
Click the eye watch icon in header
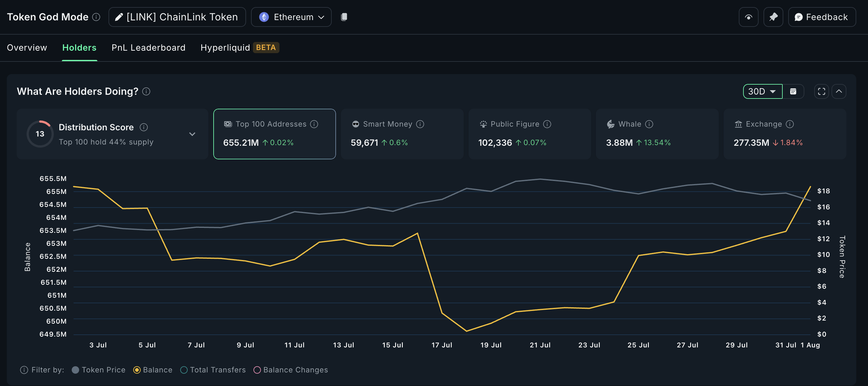748,17
